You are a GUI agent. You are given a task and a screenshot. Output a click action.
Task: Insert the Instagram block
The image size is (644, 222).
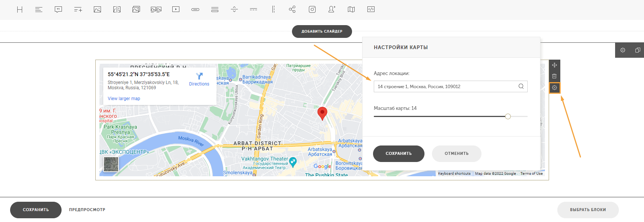(312, 9)
